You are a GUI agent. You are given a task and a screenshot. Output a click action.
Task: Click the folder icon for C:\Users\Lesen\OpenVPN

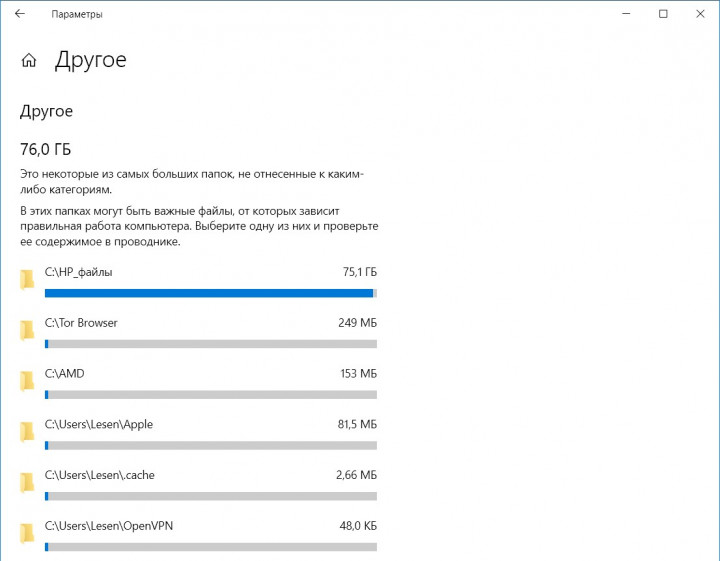(x=27, y=533)
